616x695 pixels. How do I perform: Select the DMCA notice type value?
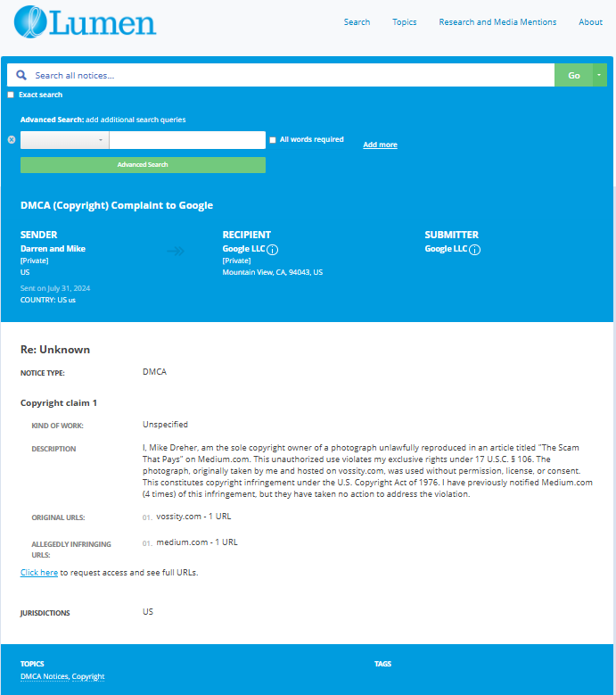click(154, 372)
